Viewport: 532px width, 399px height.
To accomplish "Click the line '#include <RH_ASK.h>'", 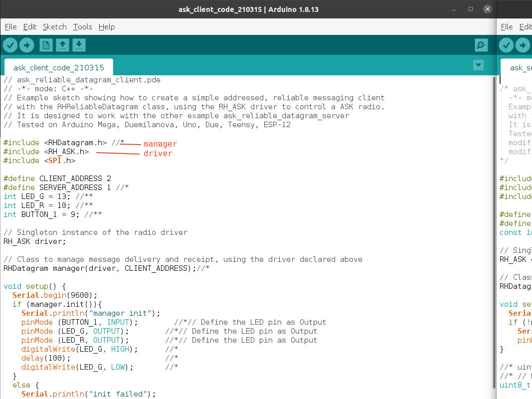I will coord(46,152).
